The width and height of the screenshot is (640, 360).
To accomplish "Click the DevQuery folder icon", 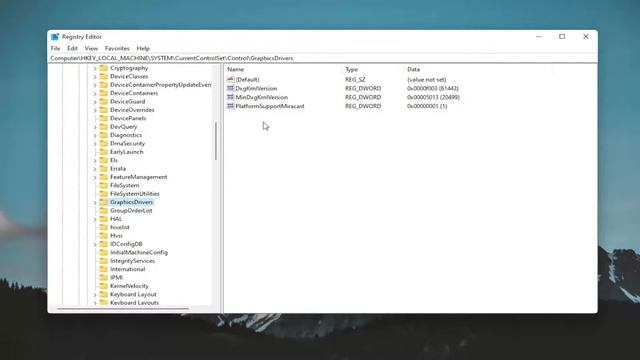I will pos(104,127).
